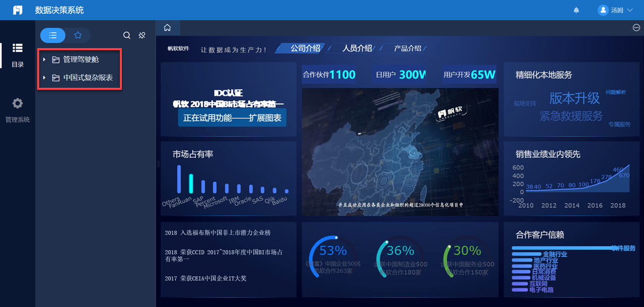The height and width of the screenshot is (307, 644).
Task: Switch to 产品介绍 tab
Action: click(408, 48)
